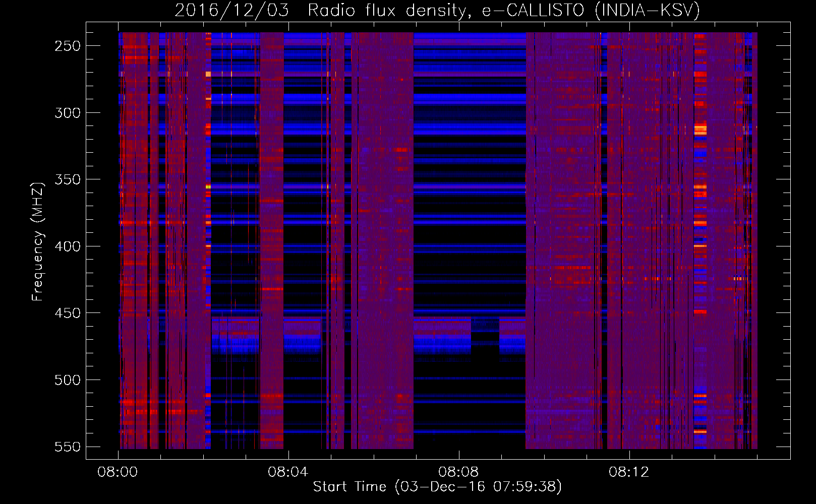Select the 450 frequency tick label

[x=68, y=313]
